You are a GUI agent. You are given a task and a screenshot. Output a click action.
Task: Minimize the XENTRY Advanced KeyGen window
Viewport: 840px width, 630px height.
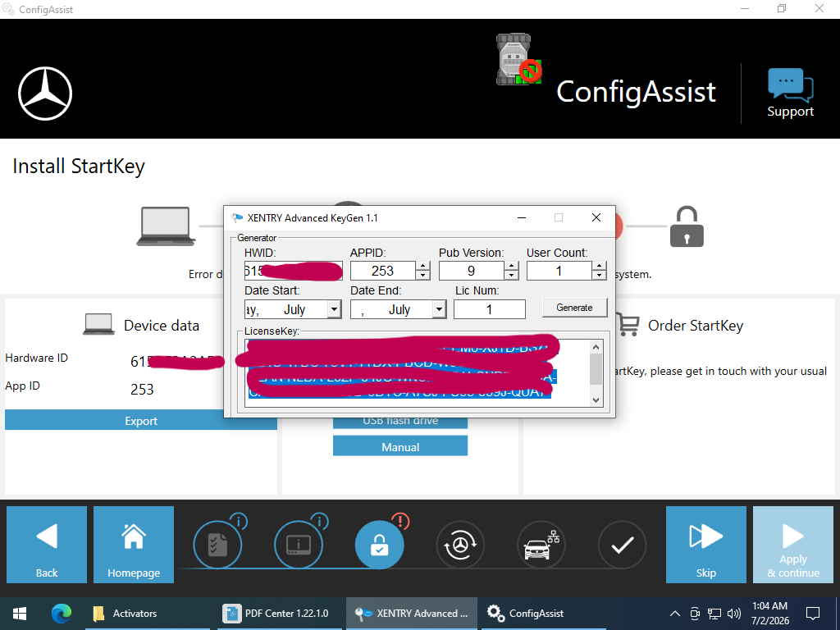click(x=522, y=217)
